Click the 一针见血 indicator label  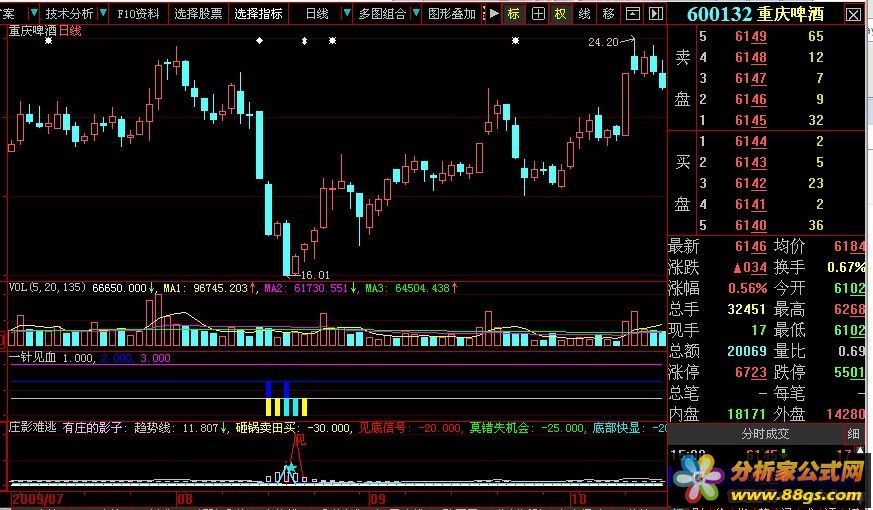pyautogui.click(x=32, y=358)
